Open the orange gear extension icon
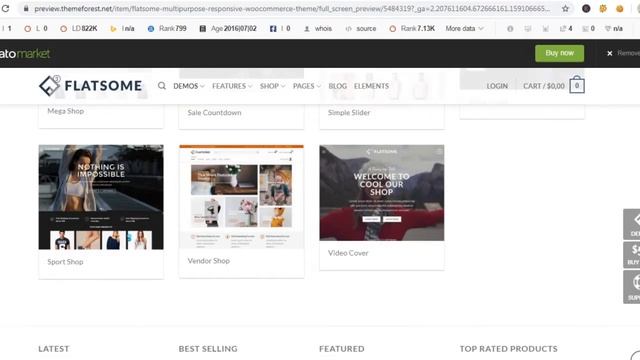This screenshot has width=640, height=360. pyautogui.click(x=603, y=8)
